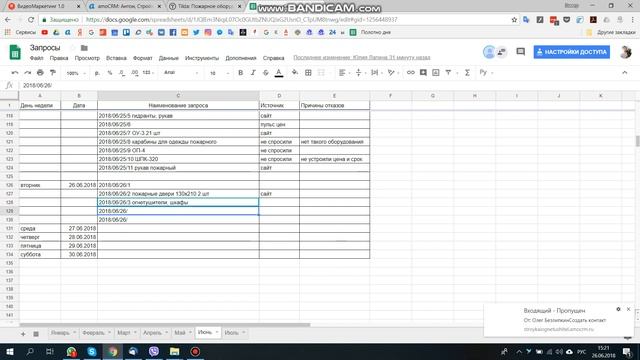
Task: Undo the last action in the toolbar
Action: click(15, 73)
